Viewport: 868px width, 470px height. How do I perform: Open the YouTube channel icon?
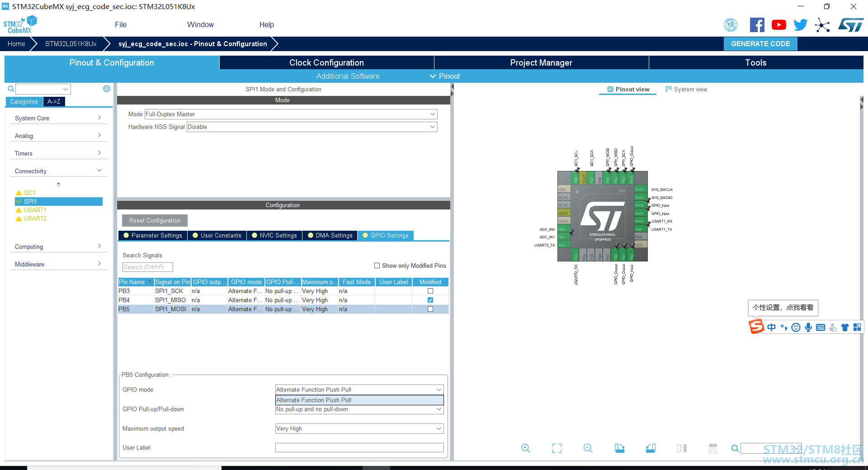778,25
